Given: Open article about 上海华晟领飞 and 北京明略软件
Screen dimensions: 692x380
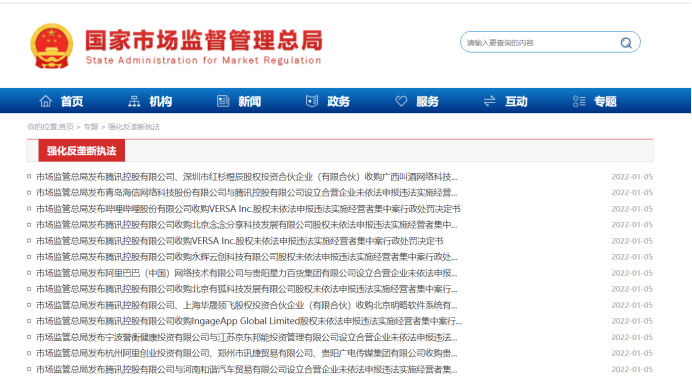Looking at the screenshot, I should point(247,305).
